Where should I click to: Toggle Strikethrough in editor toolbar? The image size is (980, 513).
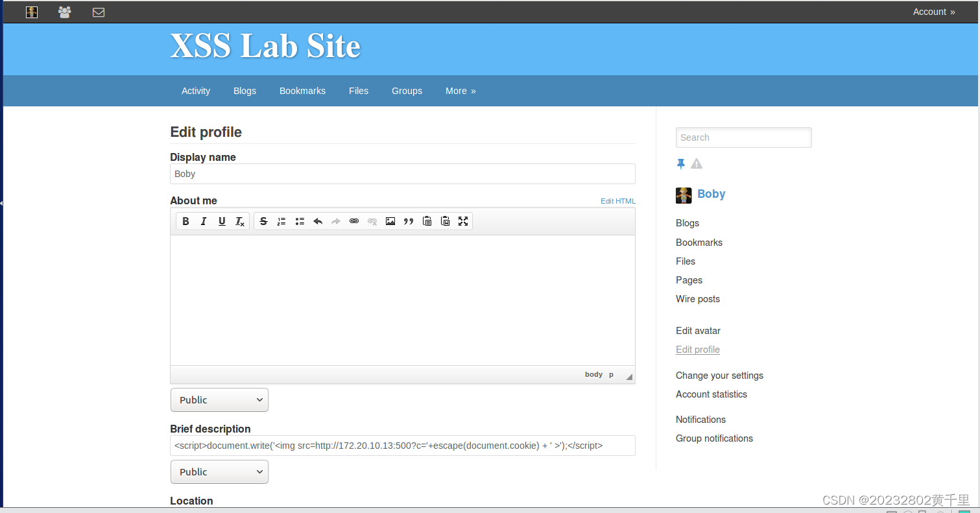263,221
